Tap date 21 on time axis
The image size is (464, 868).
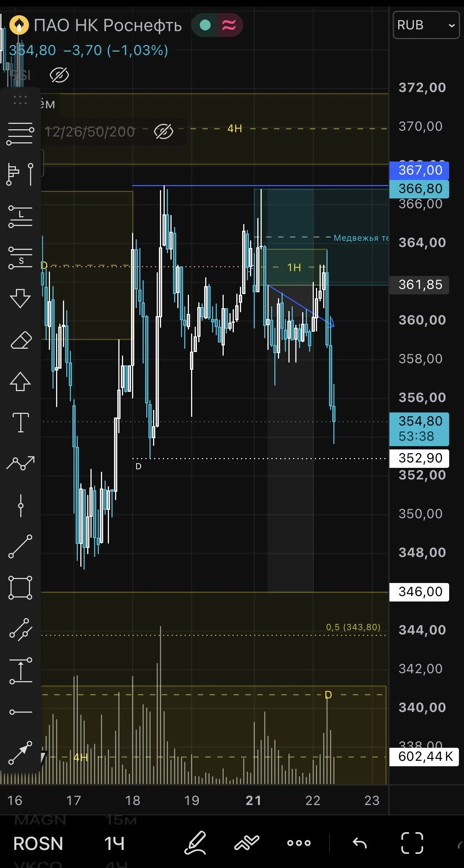click(x=253, y=800)
